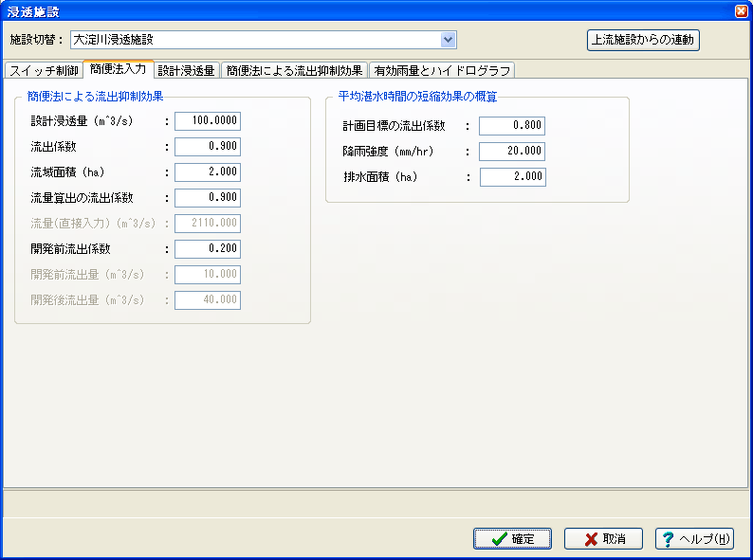
Task: Click the blue question mark help icon
Action: (x=668, y=539)
